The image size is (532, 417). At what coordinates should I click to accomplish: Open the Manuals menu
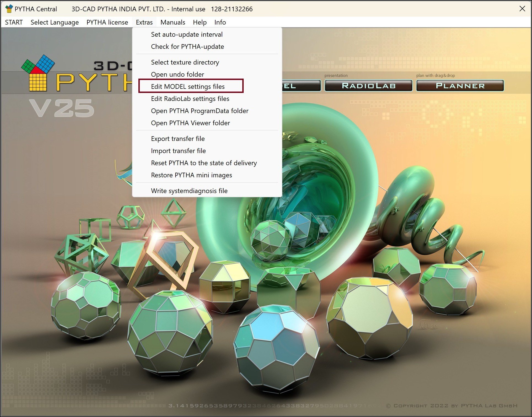click(173, 22)
